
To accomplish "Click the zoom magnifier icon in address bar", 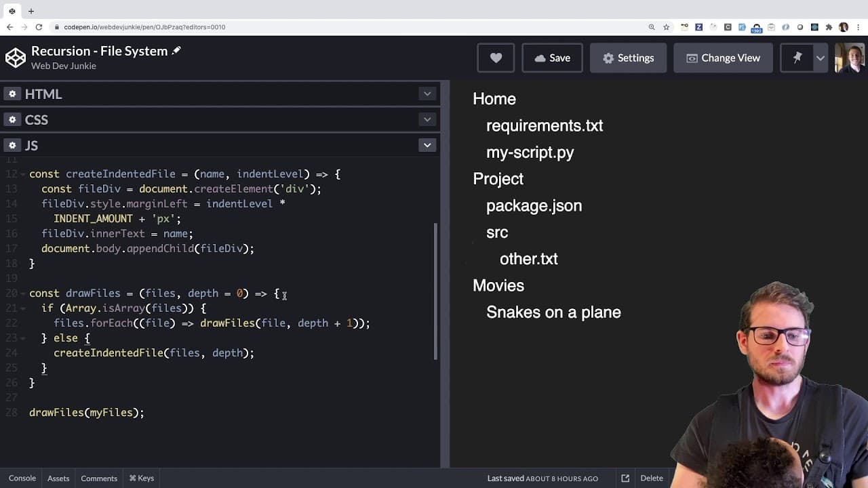I will 652,27.
